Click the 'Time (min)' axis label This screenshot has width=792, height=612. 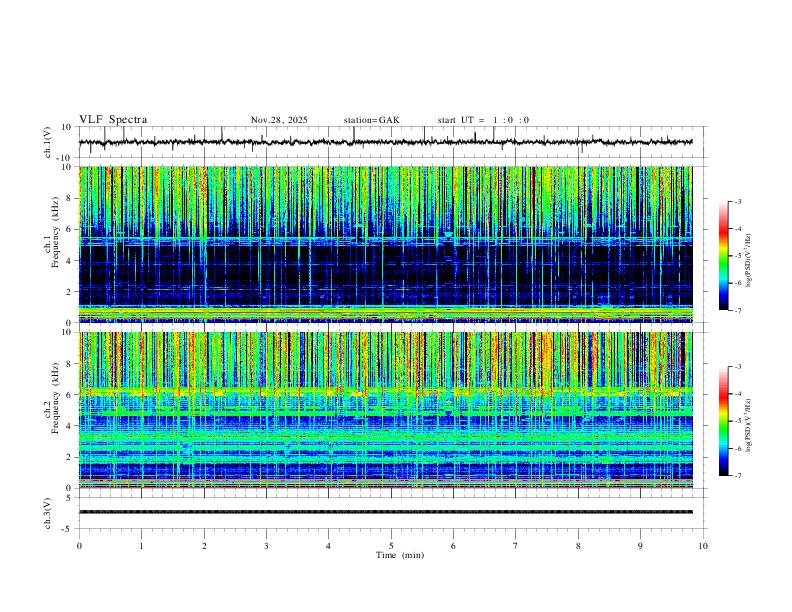400,555
